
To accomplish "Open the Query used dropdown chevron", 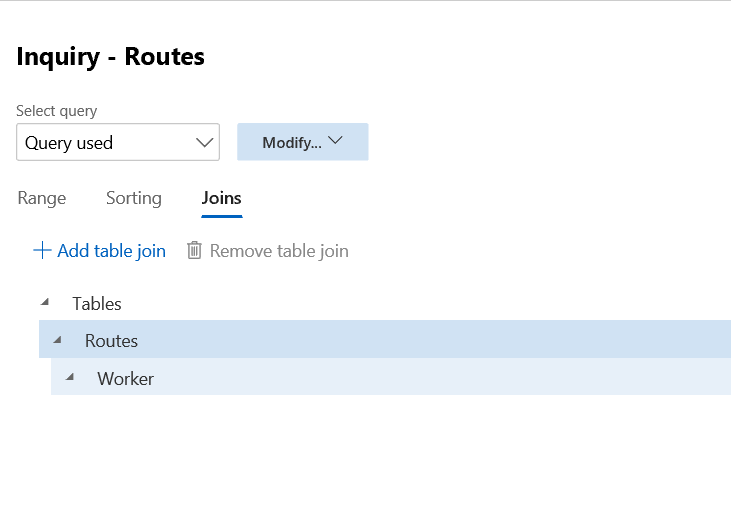I will click(x=204, y=143).
